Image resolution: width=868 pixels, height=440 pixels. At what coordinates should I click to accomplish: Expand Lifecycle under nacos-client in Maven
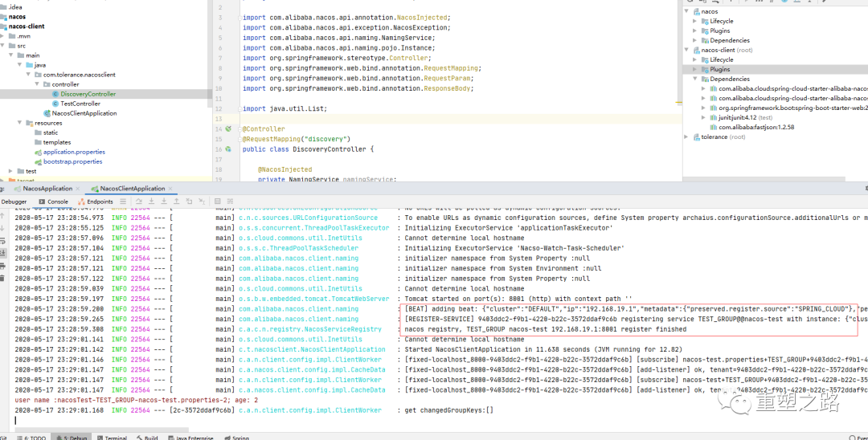[695, 59]
